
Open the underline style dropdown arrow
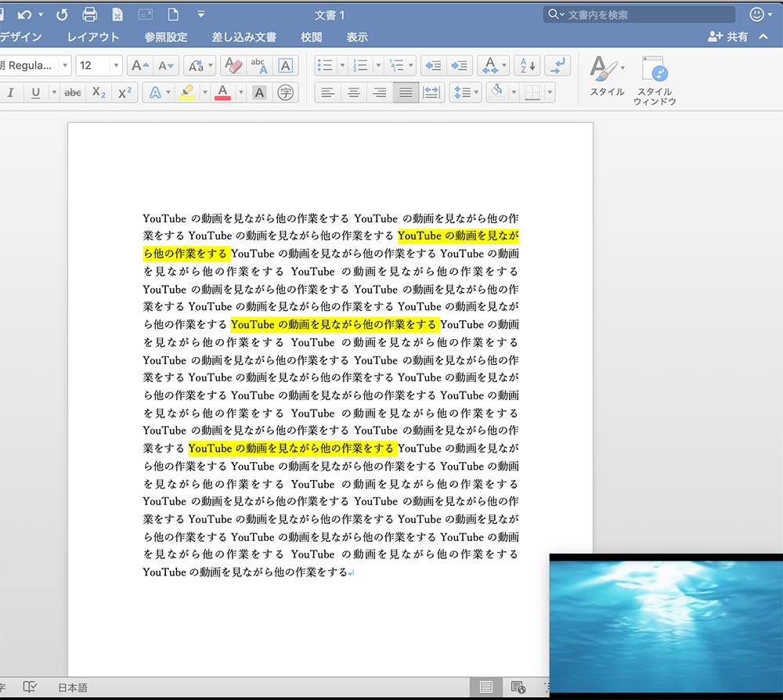(53, 92)
